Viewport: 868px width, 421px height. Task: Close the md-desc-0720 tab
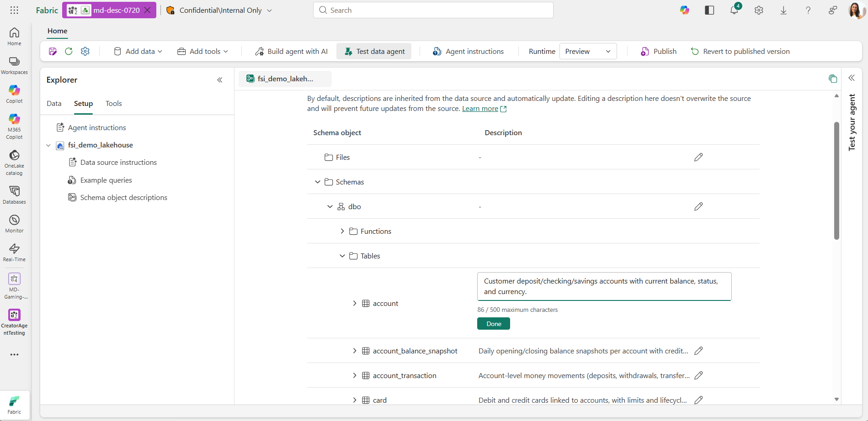pos(148,10)
